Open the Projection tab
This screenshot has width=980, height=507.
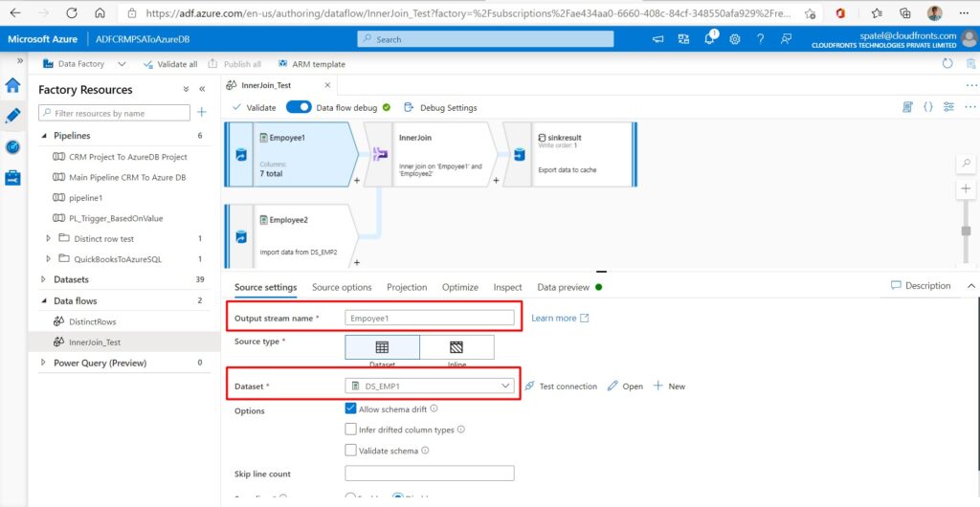pos(407,287)
